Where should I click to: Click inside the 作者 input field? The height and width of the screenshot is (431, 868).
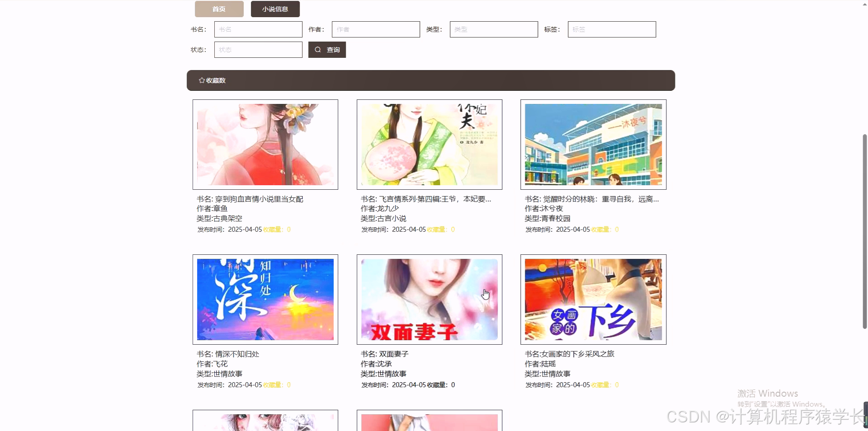point(376,29)
